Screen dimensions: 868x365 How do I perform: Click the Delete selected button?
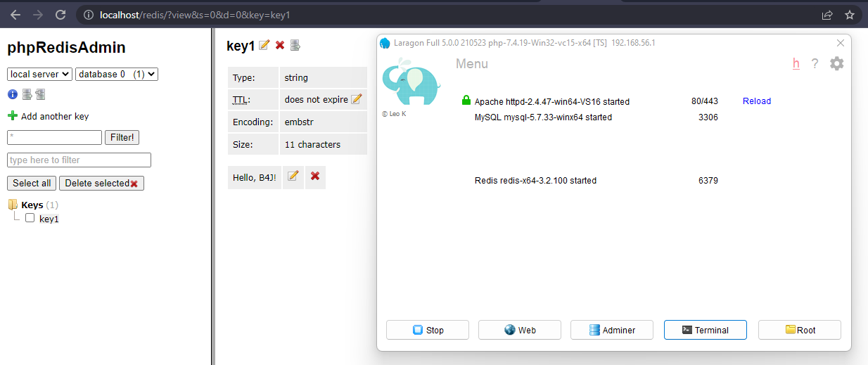coord(101,183)
